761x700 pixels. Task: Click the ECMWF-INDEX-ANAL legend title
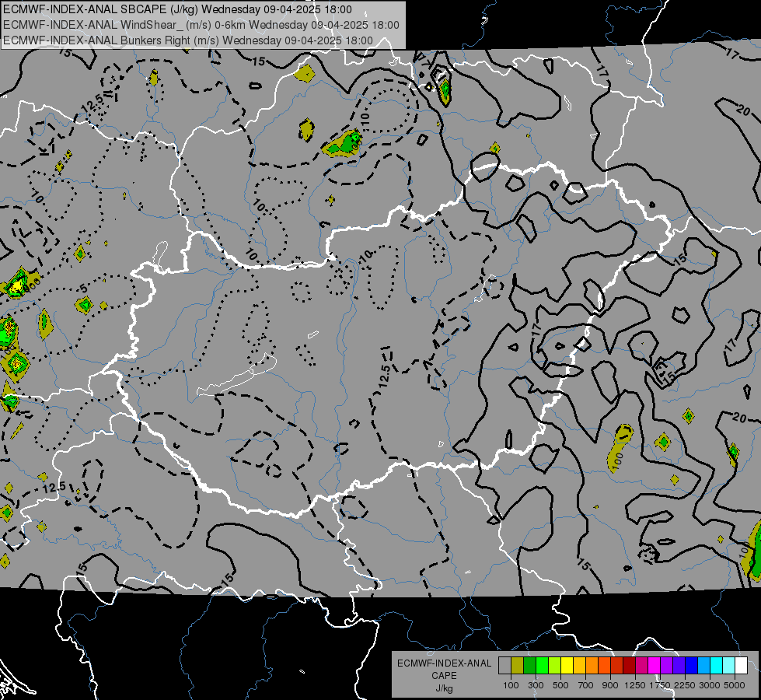point(444,663)
